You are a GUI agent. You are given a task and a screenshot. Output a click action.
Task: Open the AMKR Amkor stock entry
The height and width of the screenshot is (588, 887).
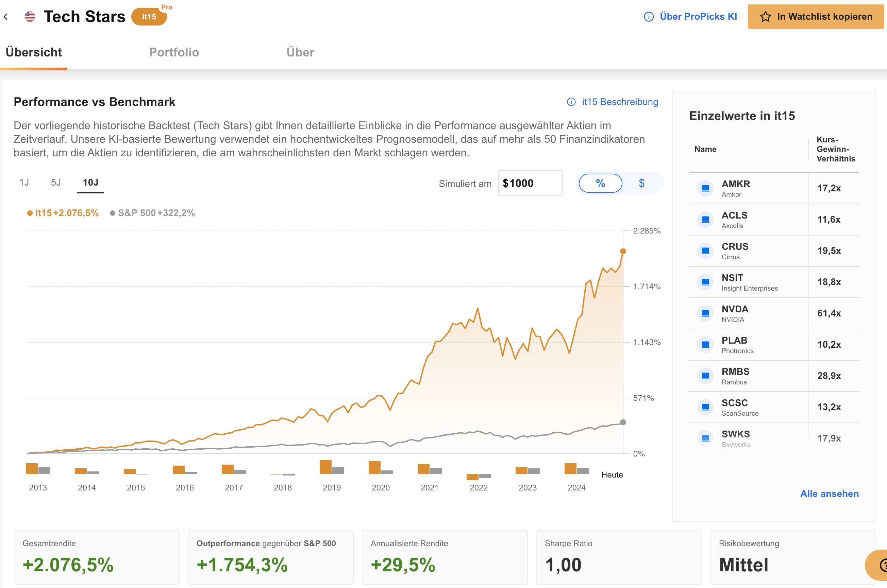pos(774,188)
